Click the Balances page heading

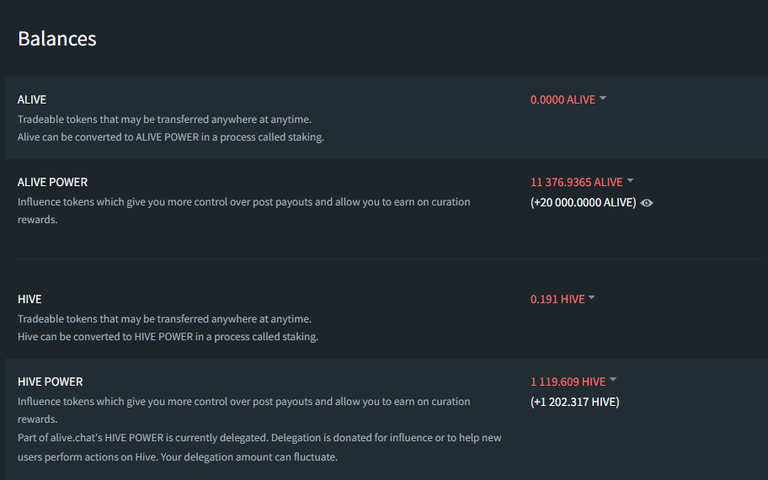[57, 39]
